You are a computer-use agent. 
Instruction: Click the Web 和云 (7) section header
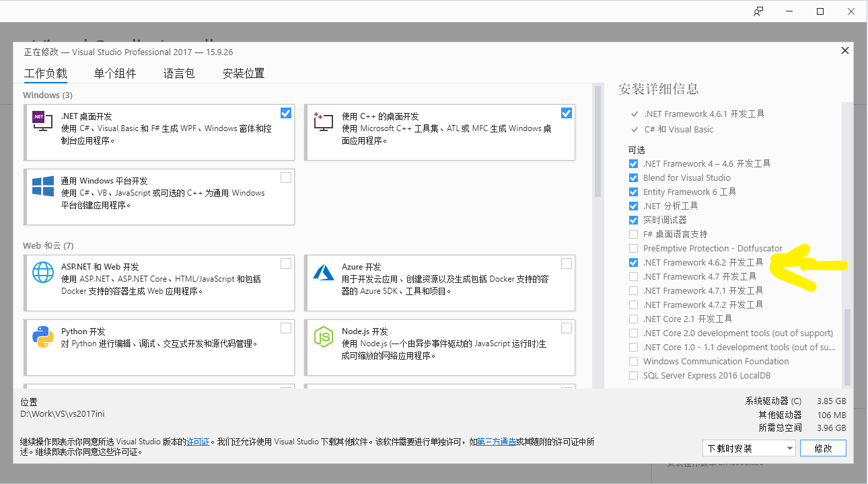point(48,245)
